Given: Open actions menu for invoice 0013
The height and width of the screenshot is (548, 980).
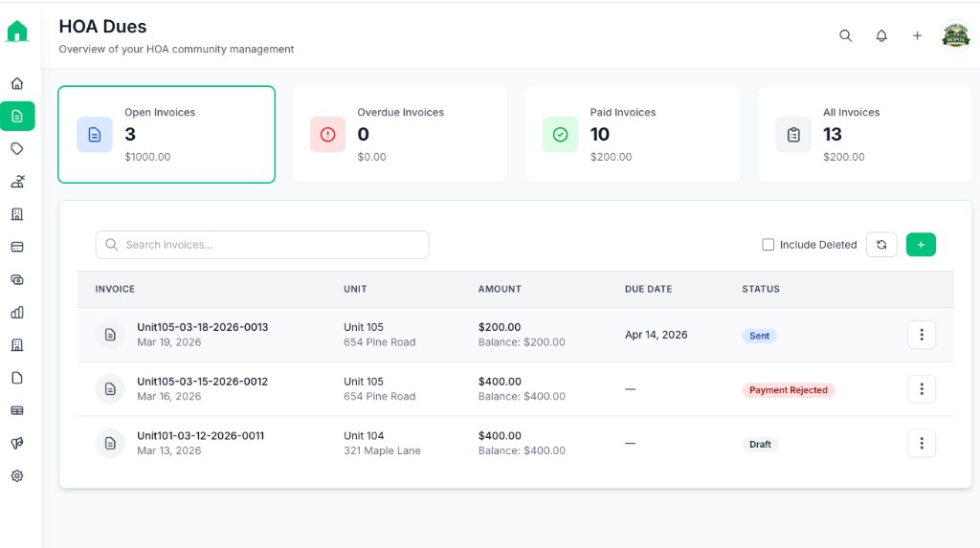Looking at the screenshot, I should click(922, 335).
